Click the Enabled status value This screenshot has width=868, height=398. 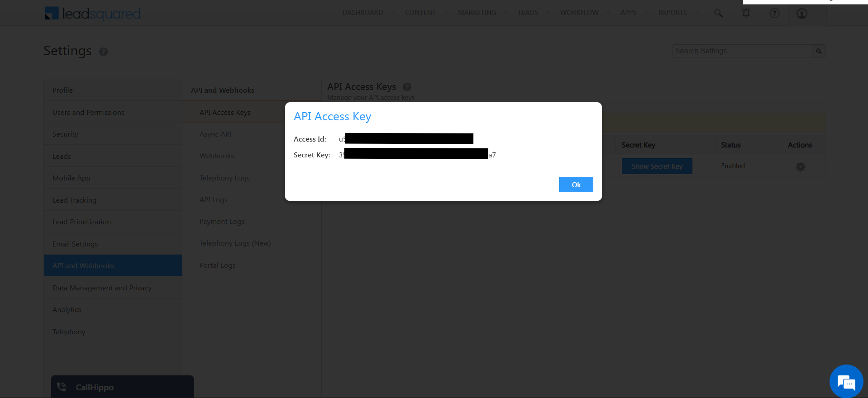tap(733, 166)
